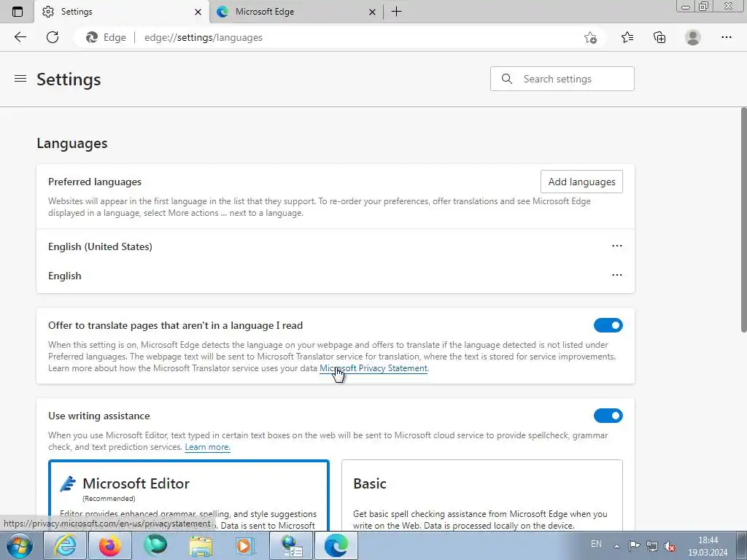
Task: Open the Learn more link
Action: pyautogui.click(x=207, y=447)
